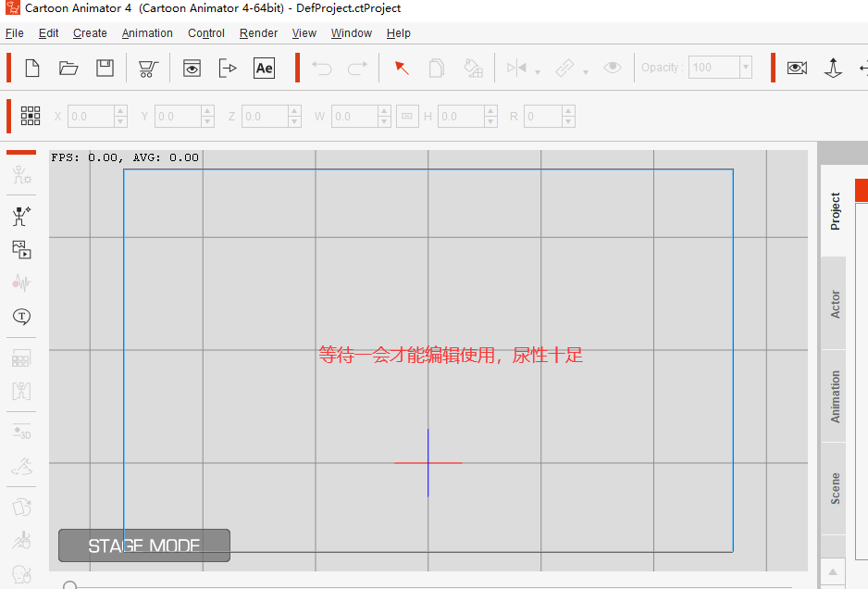Increase X value with up stepper
Screen dimensions: 868x589
point(120,111)
